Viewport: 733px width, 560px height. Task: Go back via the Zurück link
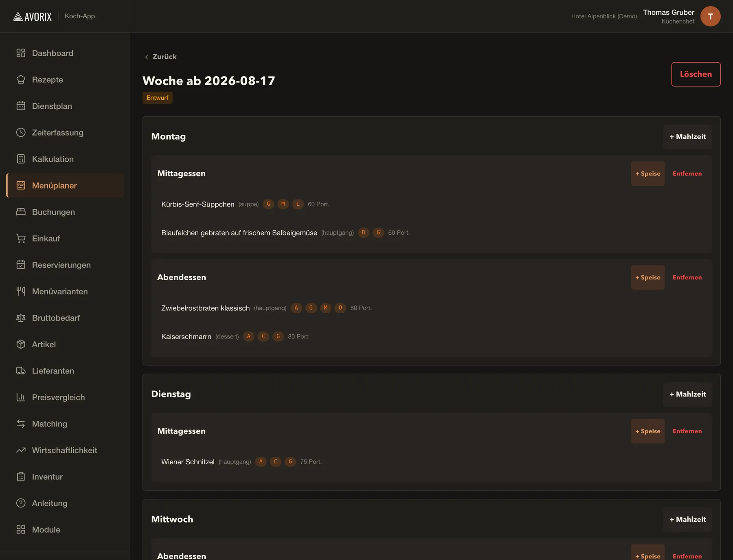tap(160, 57)
